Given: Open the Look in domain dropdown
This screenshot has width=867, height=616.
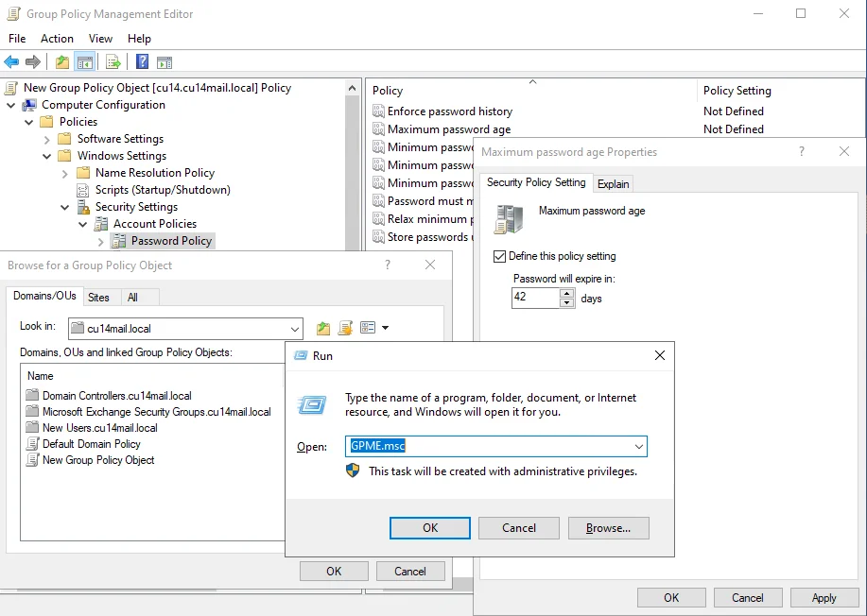Looking at the screenshot, I should click(295, 329).
